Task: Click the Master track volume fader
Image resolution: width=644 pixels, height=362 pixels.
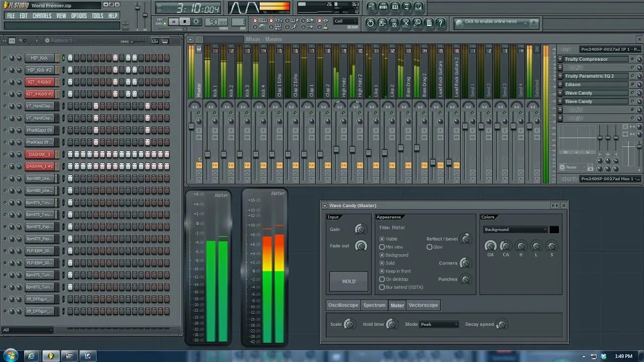Action: pyautogui.click(x=191, y=126)
